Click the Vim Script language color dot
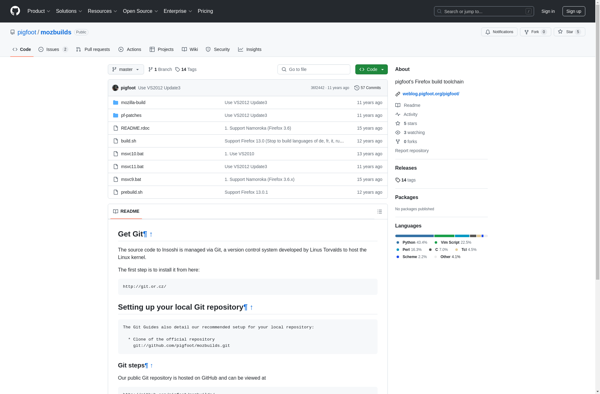 coord(436,243)
